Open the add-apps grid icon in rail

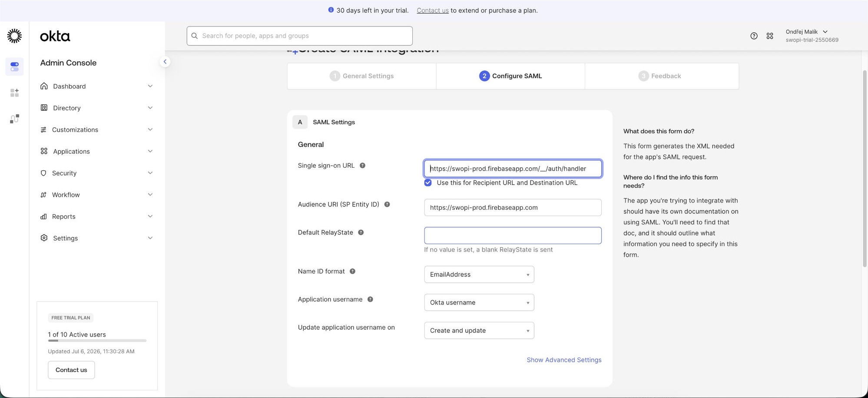point(14,93)
